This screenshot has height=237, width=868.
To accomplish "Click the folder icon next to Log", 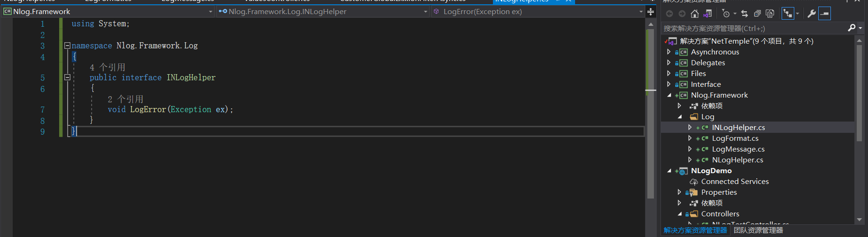I will click(694, 117).
